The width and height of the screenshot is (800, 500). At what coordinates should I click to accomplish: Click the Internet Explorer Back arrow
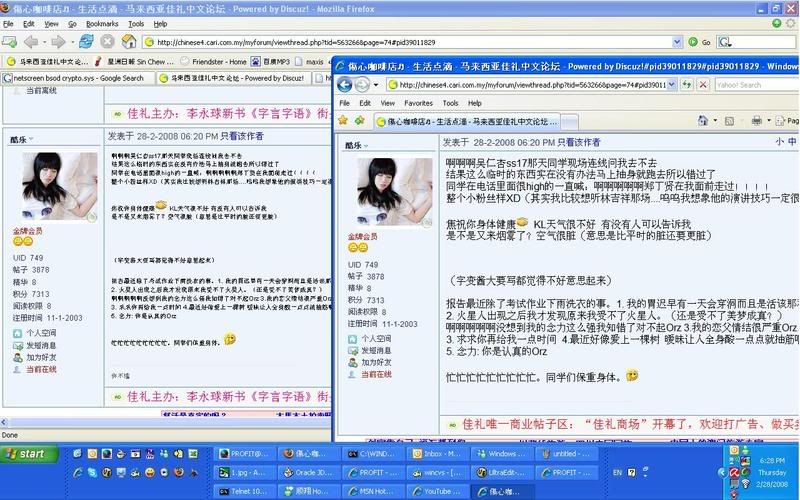click(348, 85)
